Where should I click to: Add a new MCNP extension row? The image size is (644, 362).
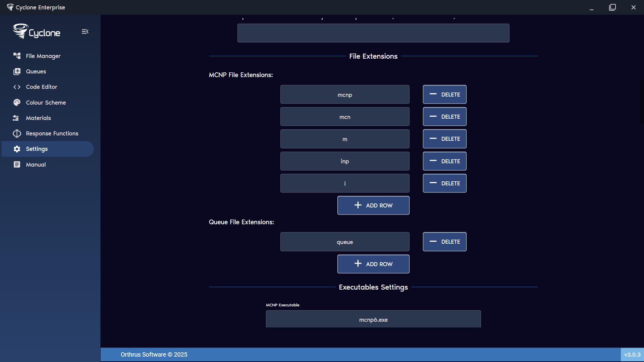373,205
